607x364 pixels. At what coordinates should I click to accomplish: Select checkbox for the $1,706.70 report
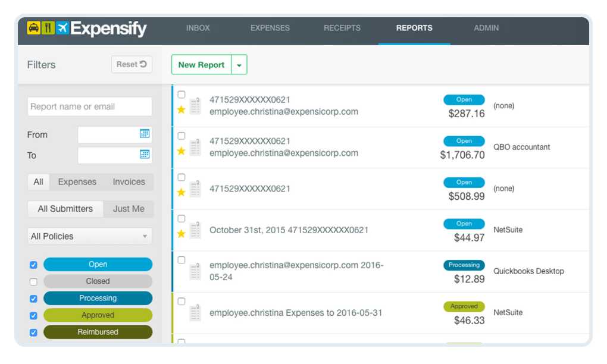pyautogui.click(x=181, y=136)
